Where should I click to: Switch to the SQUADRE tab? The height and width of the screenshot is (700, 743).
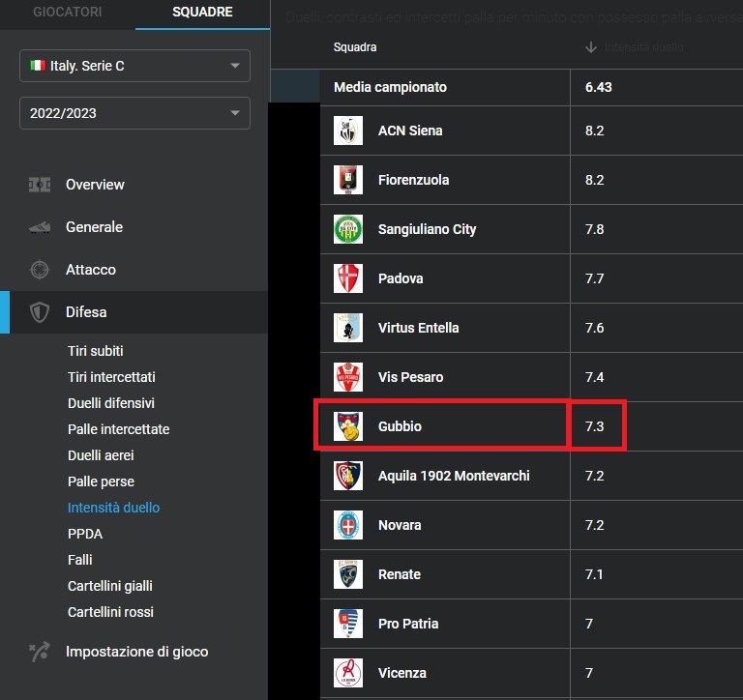(x=202, y=12)
